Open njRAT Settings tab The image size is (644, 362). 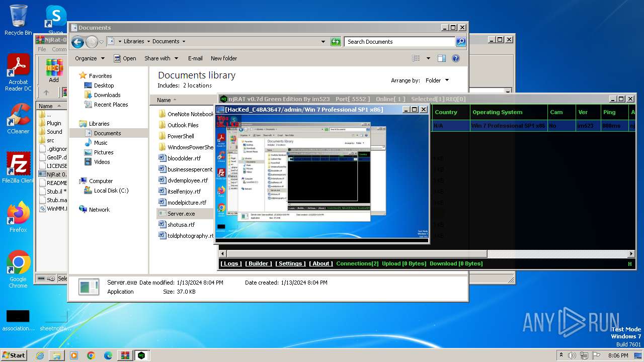pyautogui.click(x=290, y=263)
